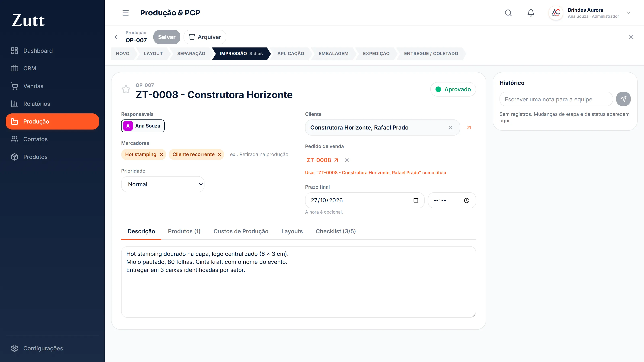This screenshot has height=362, width=644.
Task: Open sales order ZT-0008 link
Action: click(x=322, y=160)
